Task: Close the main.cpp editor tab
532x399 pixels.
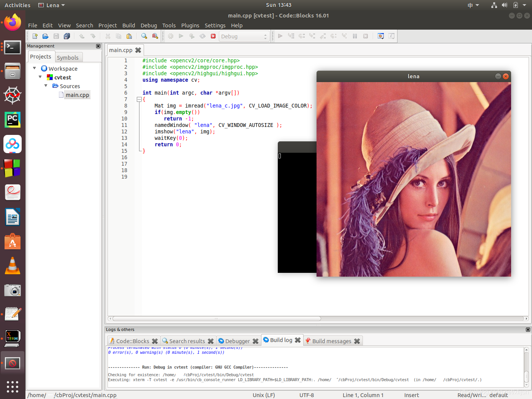Action: click(x=138, y=50)
